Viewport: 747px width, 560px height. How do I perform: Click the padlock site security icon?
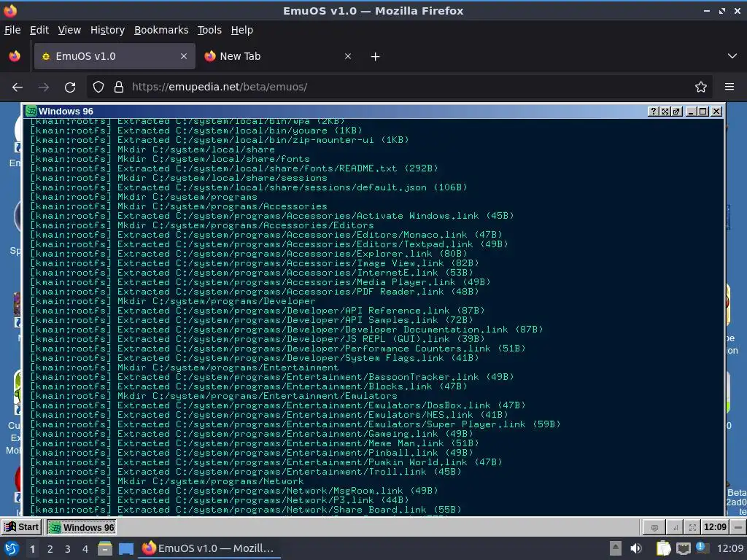tap(119, 87)
